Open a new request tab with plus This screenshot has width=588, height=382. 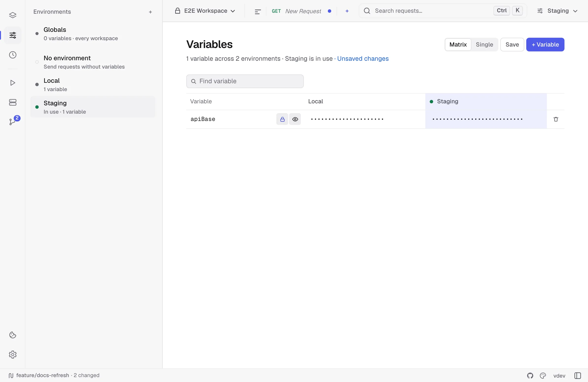[347, 11]
